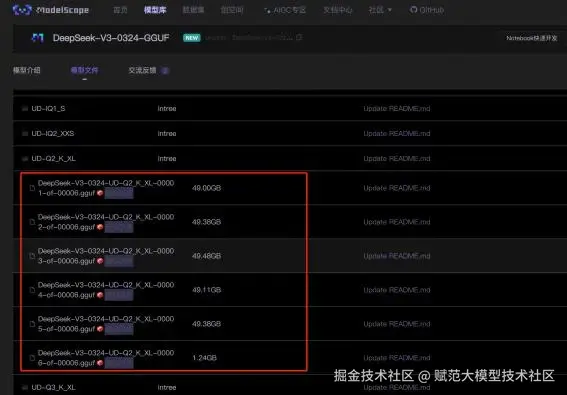
Task: Click the Notebook快速开发 button
Action: click(x=532, y=38)
